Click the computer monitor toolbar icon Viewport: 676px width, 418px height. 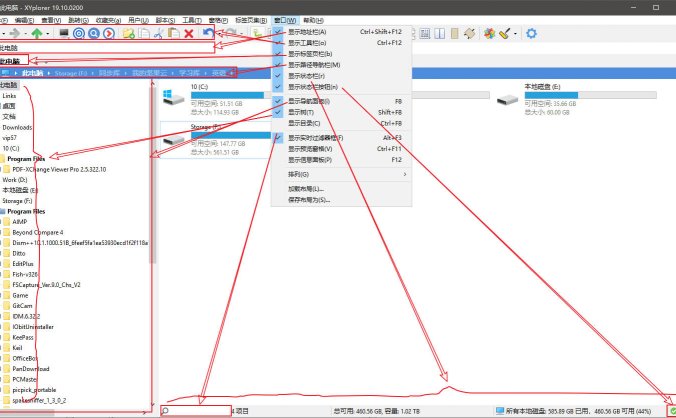64,33
